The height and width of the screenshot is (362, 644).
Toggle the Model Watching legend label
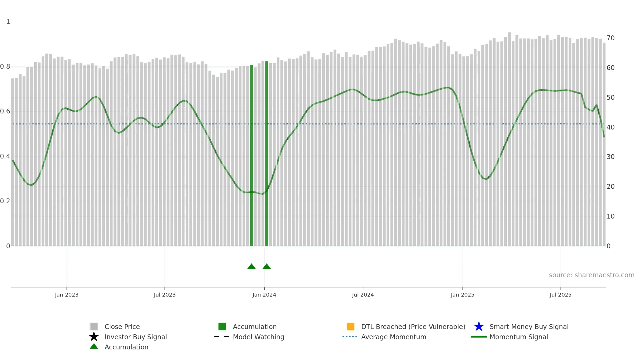258,337
